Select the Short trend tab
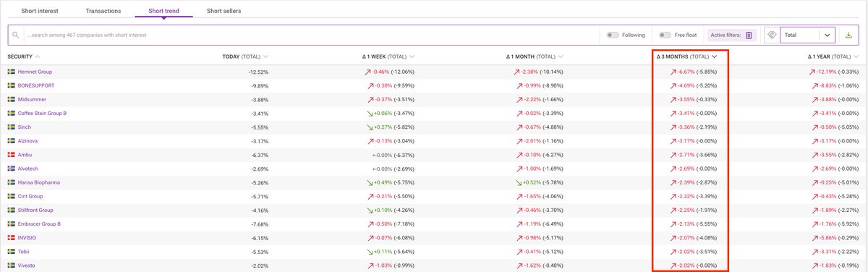868x272 pixels. 163,12
